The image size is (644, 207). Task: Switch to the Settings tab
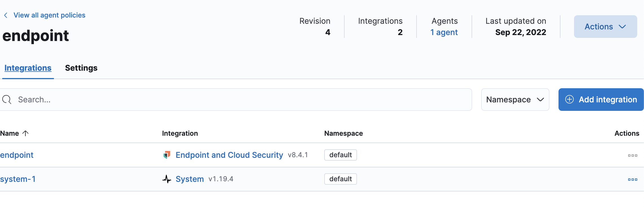click(81, 68)
